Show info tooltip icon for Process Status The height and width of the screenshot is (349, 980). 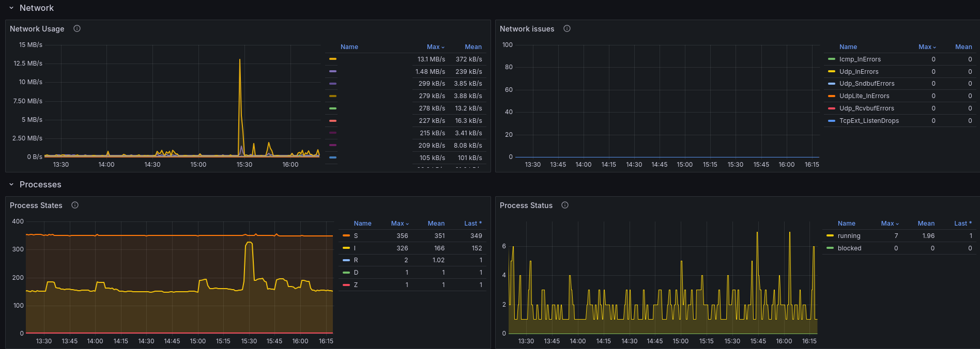click(x=565, y=205)
